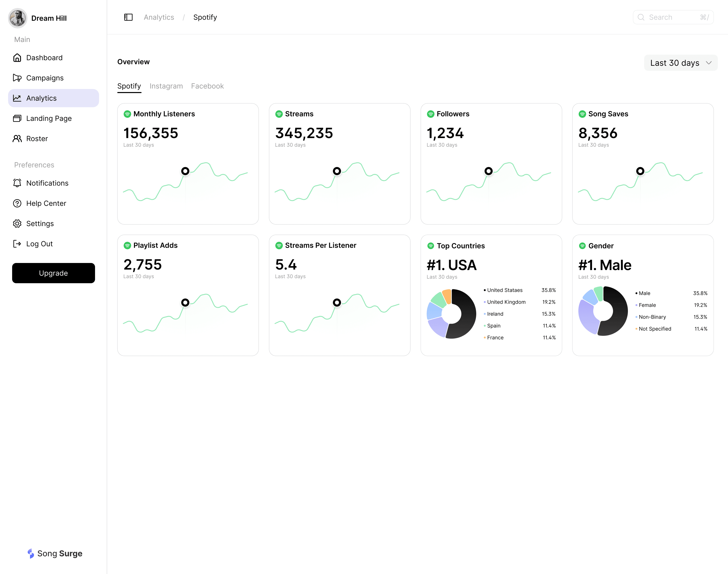Image resolution: width=728 pixels, height=574 pixels.
Task: Click the Settings gear icon
Action: click(x=17, y=224)
